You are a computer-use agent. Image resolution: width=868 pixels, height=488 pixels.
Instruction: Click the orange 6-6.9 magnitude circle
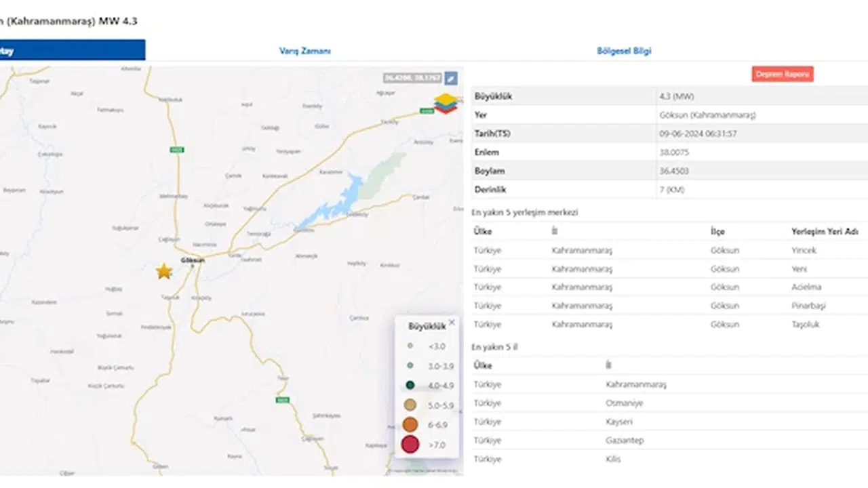point(410,425)
